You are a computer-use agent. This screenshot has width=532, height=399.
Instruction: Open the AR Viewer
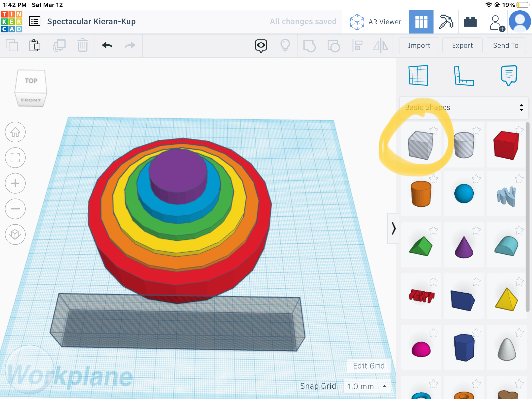click(376, 22)
